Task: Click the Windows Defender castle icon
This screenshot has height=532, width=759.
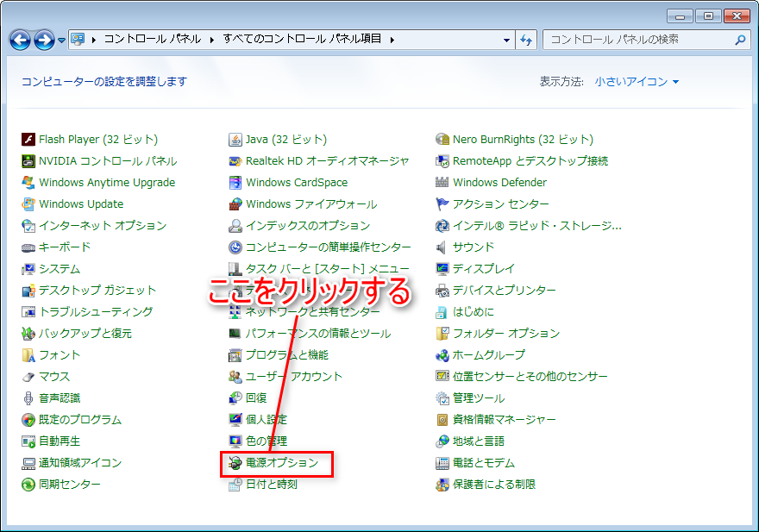Action: coord(442,183)
